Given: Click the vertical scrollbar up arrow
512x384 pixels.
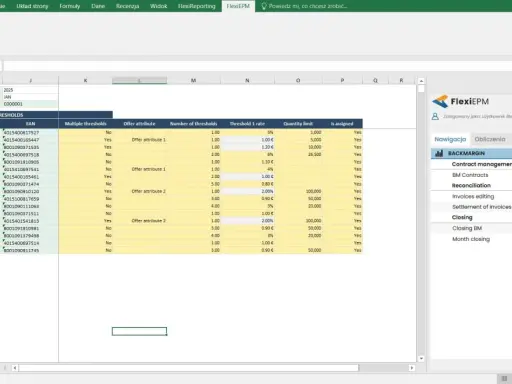Looking at the screenshot, I should point(421,81).
